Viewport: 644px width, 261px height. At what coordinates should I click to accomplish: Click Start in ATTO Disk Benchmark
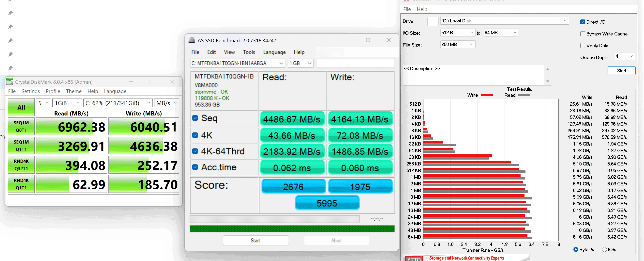[x=621, y=71]
